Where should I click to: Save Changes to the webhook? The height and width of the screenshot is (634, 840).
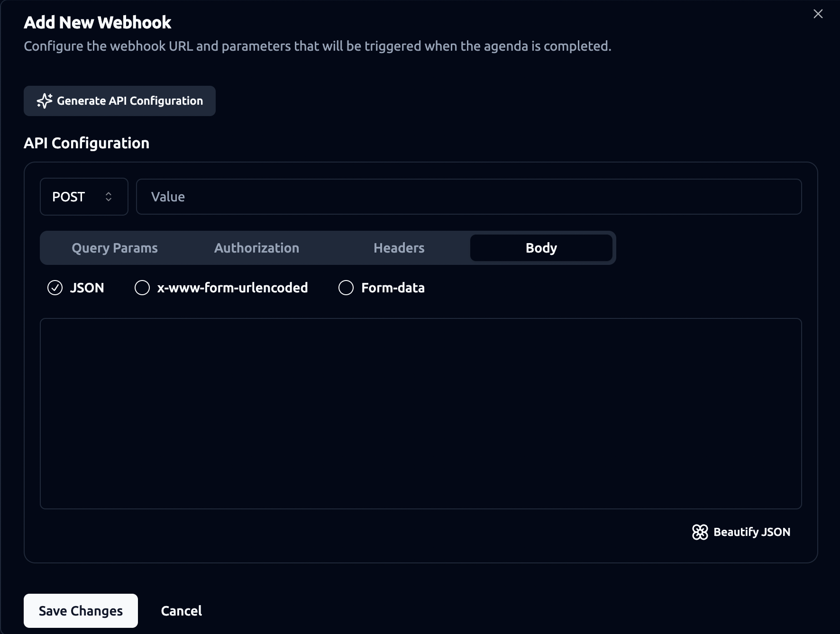click(81, 611)
